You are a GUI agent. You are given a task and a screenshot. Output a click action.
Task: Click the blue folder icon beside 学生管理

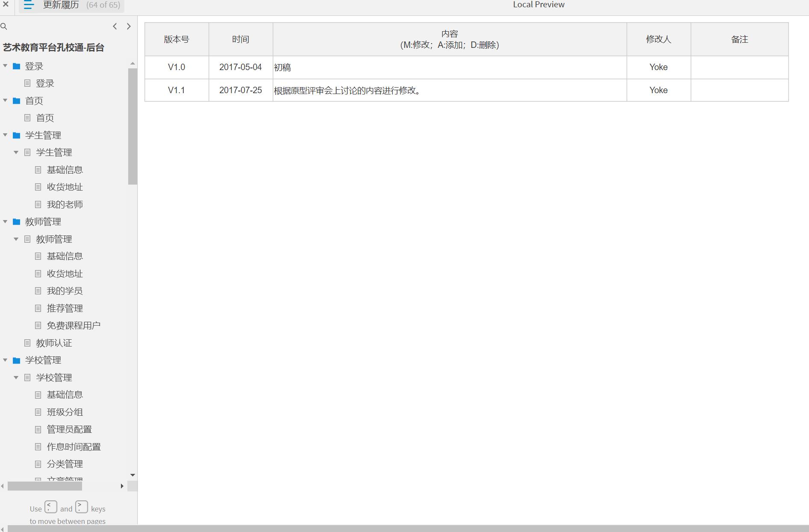17,135
